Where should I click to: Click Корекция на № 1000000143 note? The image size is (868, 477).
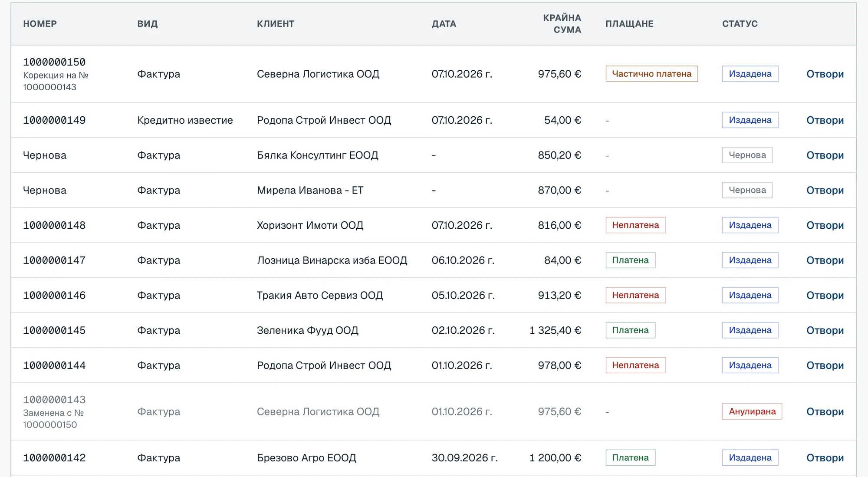(56, 81)
